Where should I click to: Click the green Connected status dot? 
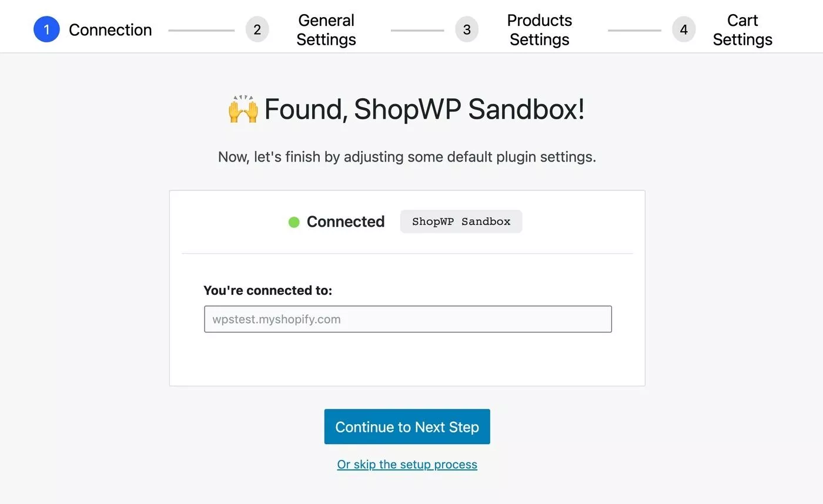294,222
